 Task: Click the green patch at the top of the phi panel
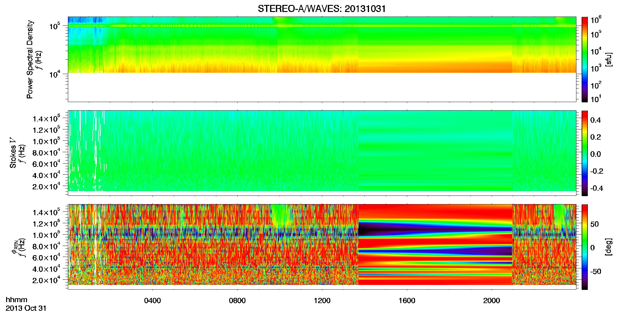[280, 215]
